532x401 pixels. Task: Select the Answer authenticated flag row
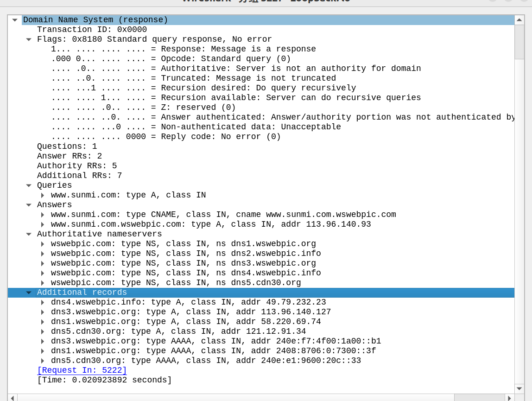(x=261, y=117)
